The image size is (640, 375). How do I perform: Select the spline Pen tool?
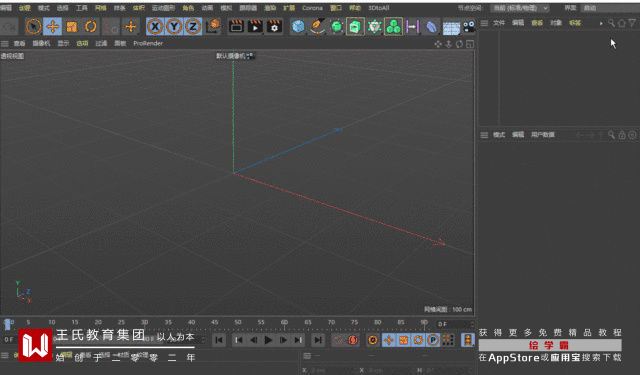(x=317, y=27)
